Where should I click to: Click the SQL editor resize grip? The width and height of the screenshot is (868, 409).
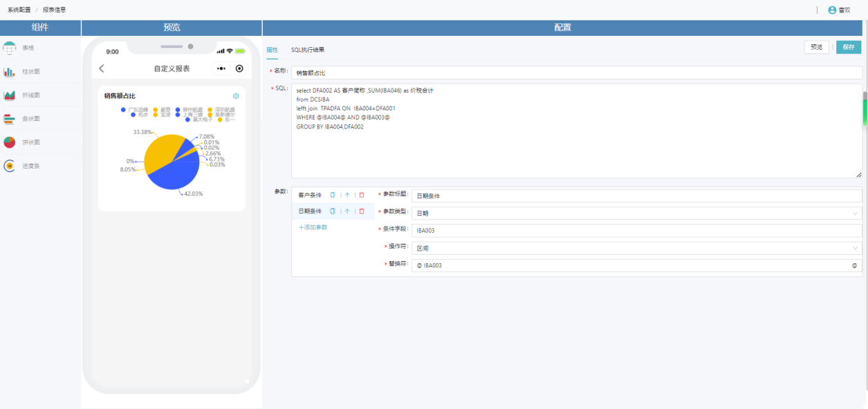[859, 175]
